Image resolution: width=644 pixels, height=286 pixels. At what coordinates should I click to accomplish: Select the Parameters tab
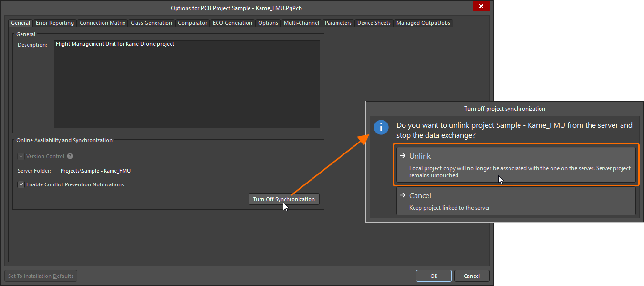(x=338, y=23)
